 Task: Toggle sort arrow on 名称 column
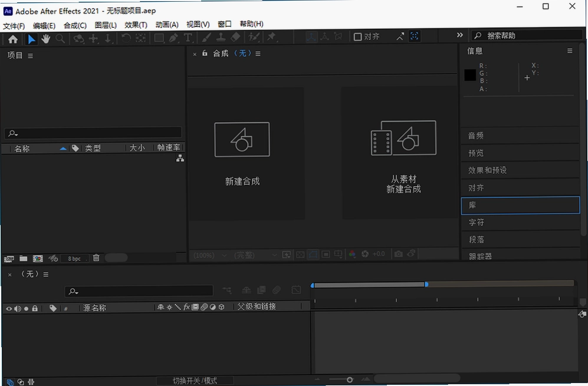point(63,149)
